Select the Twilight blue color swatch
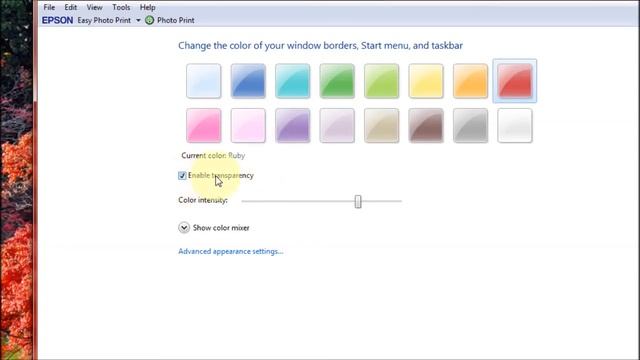640x360 pixels. pyautogui.click(x=248, y=81)
